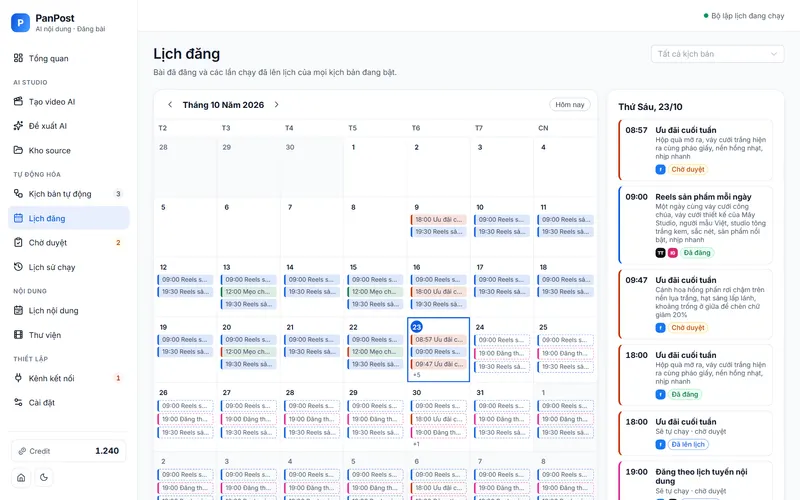Click the Kênh kết nối count badge 1
800x500 pixels.
coord(118,378)
